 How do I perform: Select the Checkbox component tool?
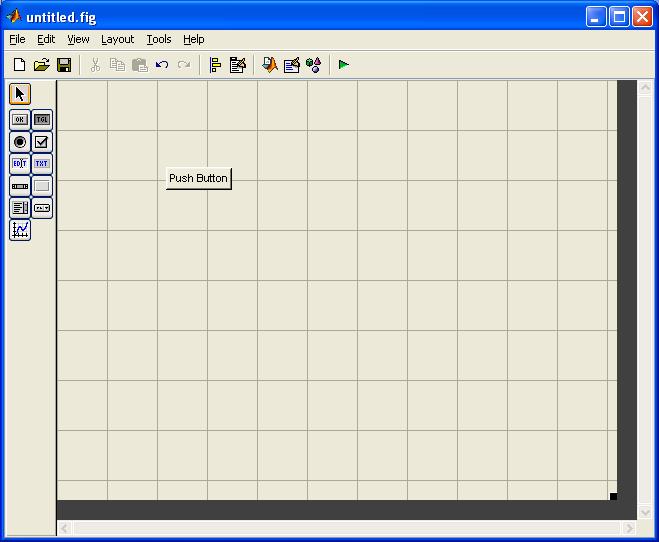[x=42, y=142]
